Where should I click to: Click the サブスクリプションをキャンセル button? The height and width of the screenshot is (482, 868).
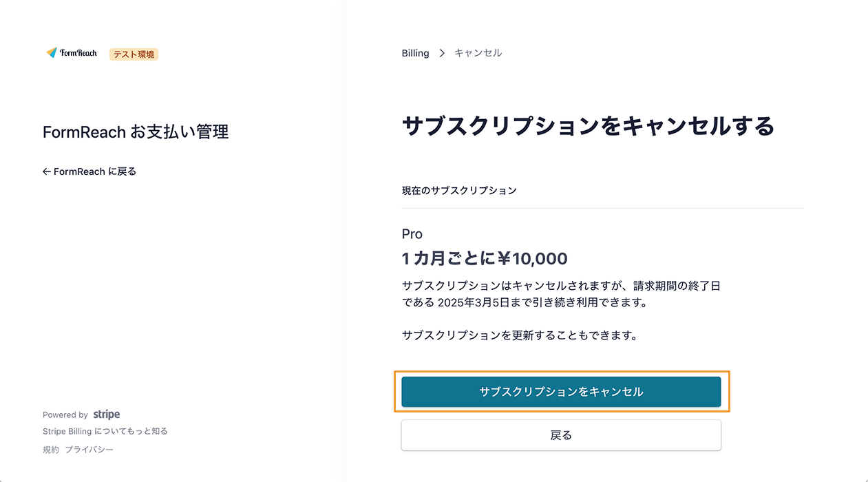tap(561, 390)
